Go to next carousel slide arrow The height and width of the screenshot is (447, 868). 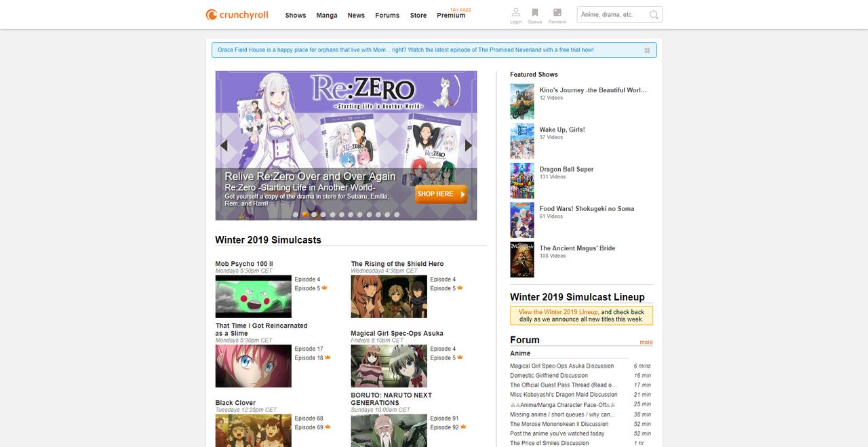pos(468,145)
